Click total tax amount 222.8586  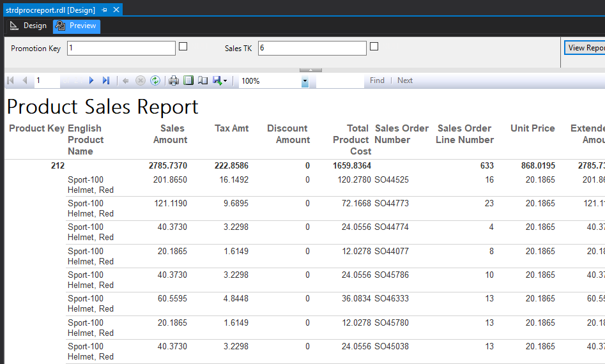(x=231, y=166)
